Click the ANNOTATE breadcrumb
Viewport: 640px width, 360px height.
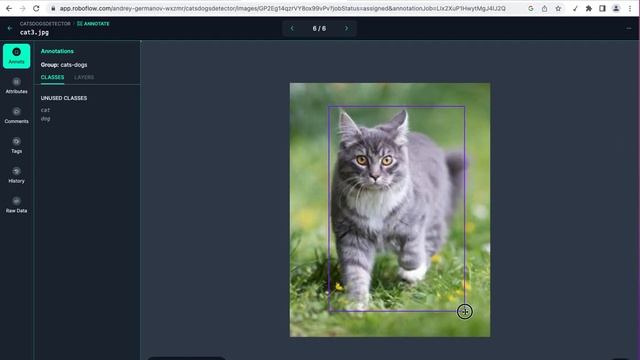pyautogui.click(x=93, y=24)
